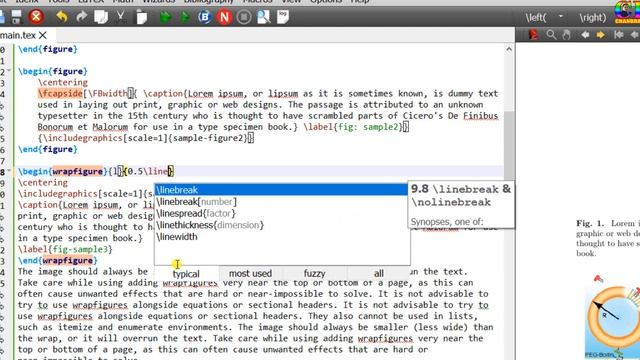640x360 pixels.
Task: Click \includegraphics[scale=1]{sample-figure2} line
Action: click(145, 138)
